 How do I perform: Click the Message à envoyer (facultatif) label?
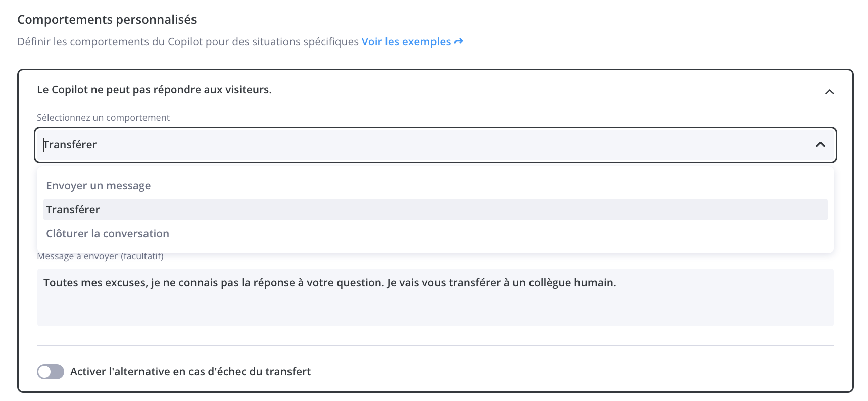100,256
